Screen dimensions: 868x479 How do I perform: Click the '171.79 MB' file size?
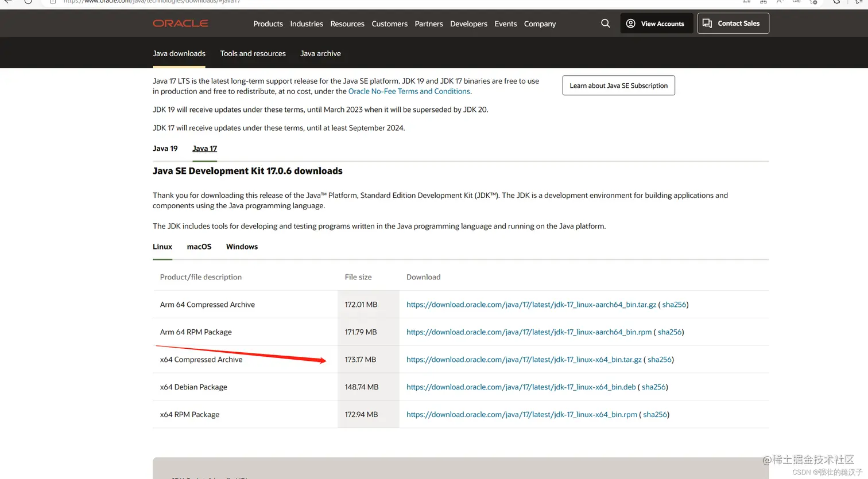[x=361, y=332]
